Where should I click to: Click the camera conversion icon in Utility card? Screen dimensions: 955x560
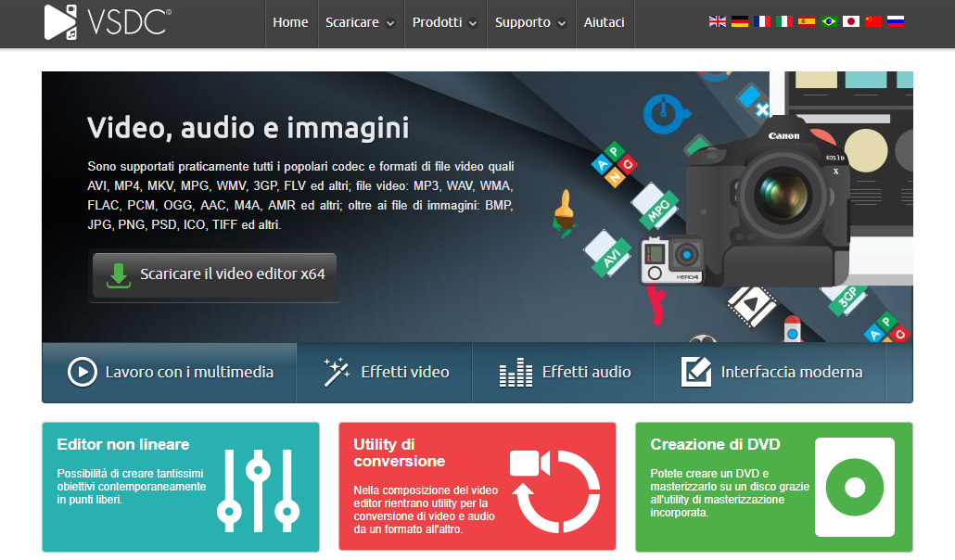coord(554,491)
